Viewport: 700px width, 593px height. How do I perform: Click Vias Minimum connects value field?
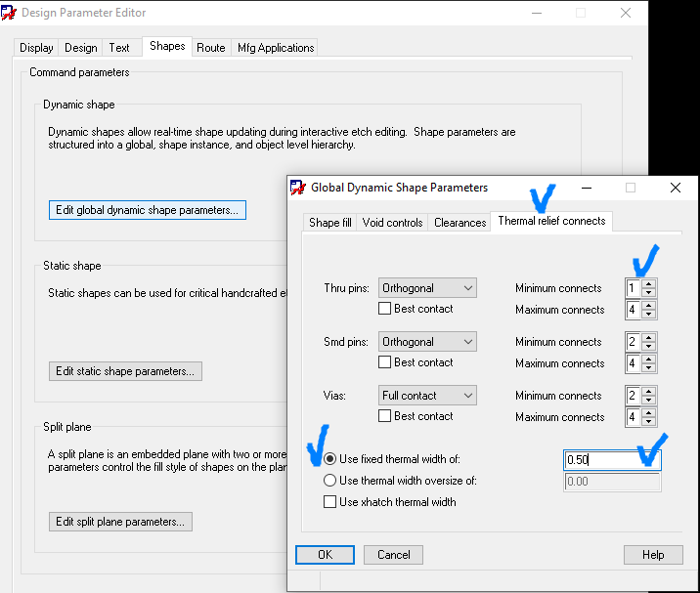(x=634, y=396)
